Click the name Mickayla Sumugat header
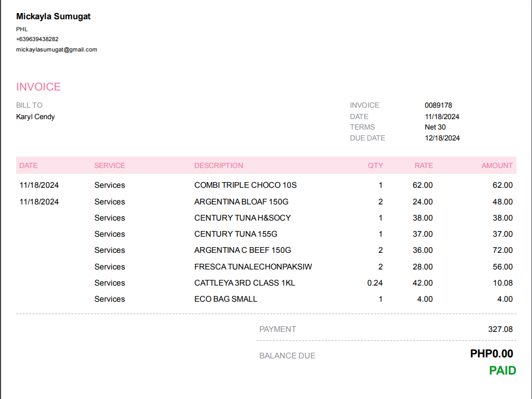Viewport: 532px width, 399px height. point(53,16)
